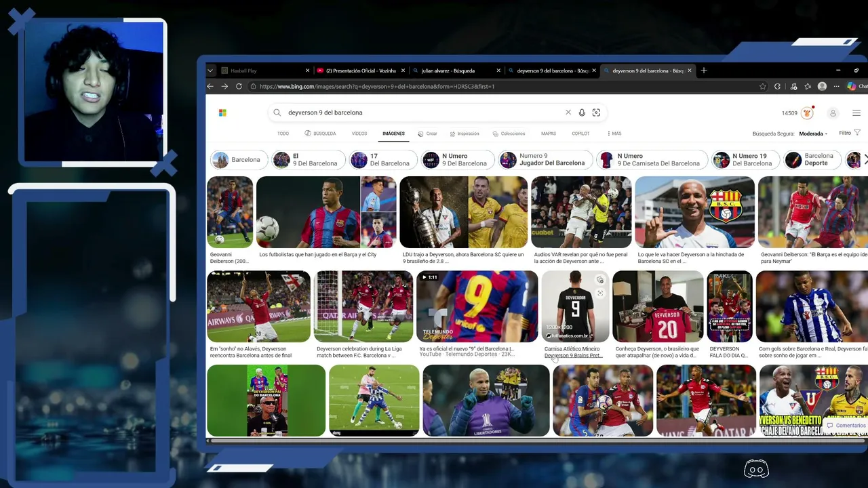868x488 pixels.
Task: Close the julian alvarez search tab
Action: click(x=498, y=70)
